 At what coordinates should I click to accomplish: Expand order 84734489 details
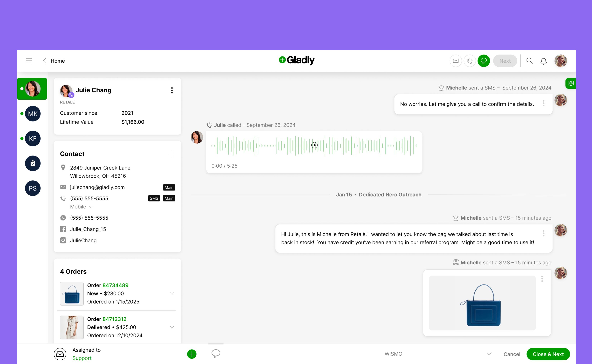click(x=172, y=293)
